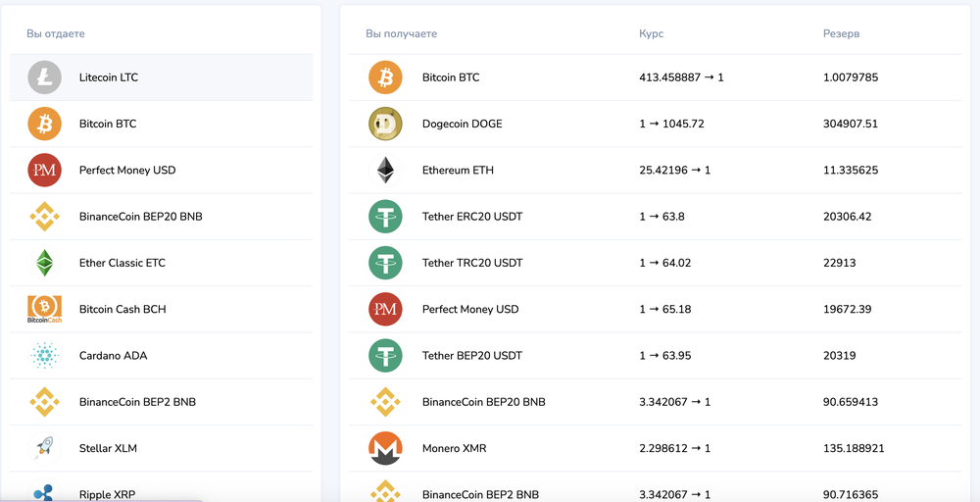Click the Monero reserve 135.188921
The width and height of the screenshot is (980, 502).
pyautogui.click(x=854, y=448)
